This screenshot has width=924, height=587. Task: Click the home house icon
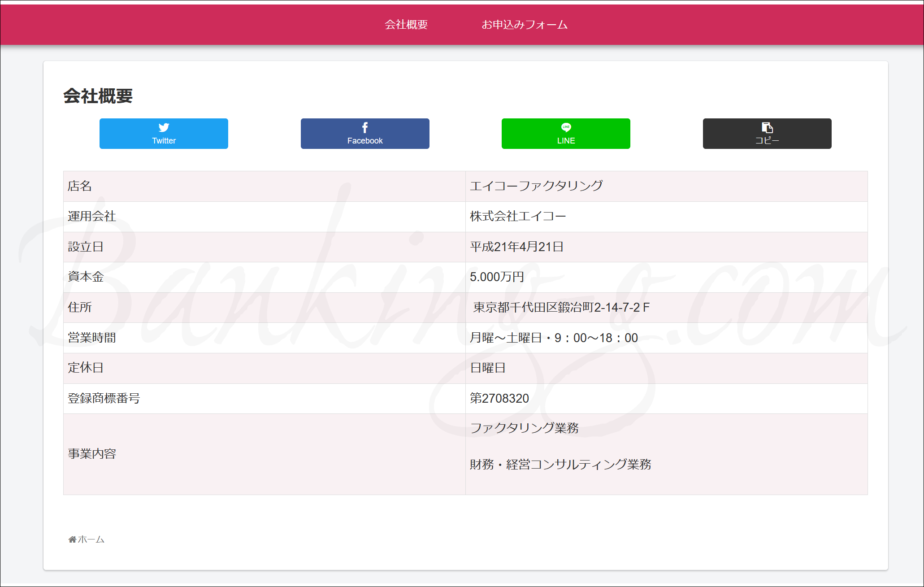(72, 539)
